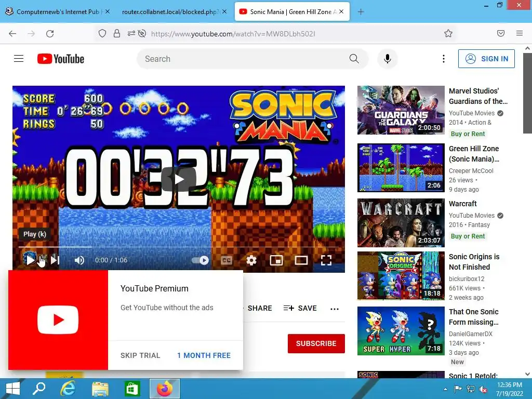Show hidden system tray icons
Image resolution: width=532 pixels, height=399 pixels.
(x=445, y=389)
